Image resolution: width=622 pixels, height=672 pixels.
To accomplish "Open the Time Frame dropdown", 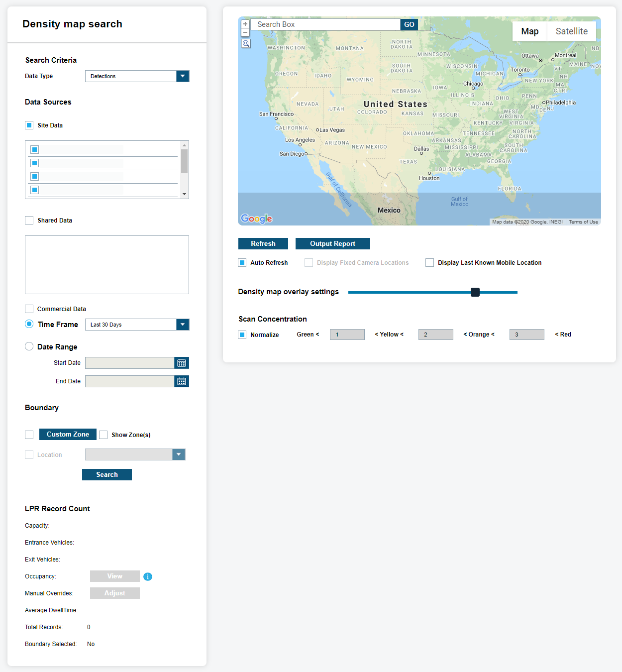I will click(183, 325).
